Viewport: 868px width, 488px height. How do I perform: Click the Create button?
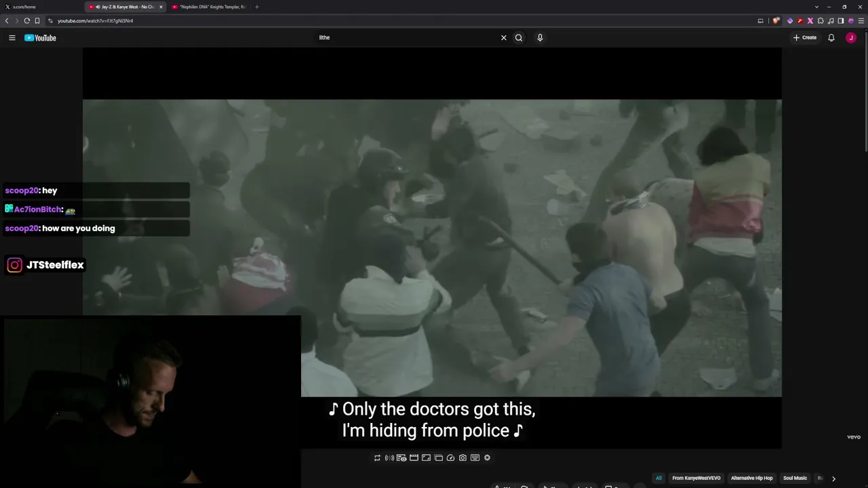[x=805, y=38]
